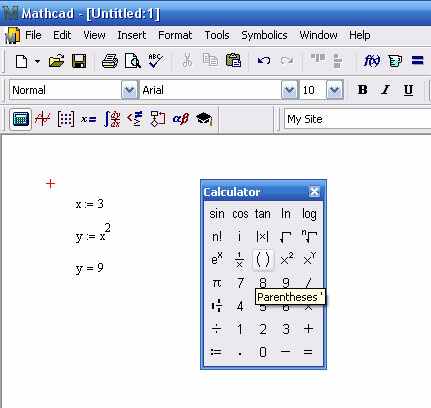
Task: Click the Spell check icon
Action: [155, 61]
